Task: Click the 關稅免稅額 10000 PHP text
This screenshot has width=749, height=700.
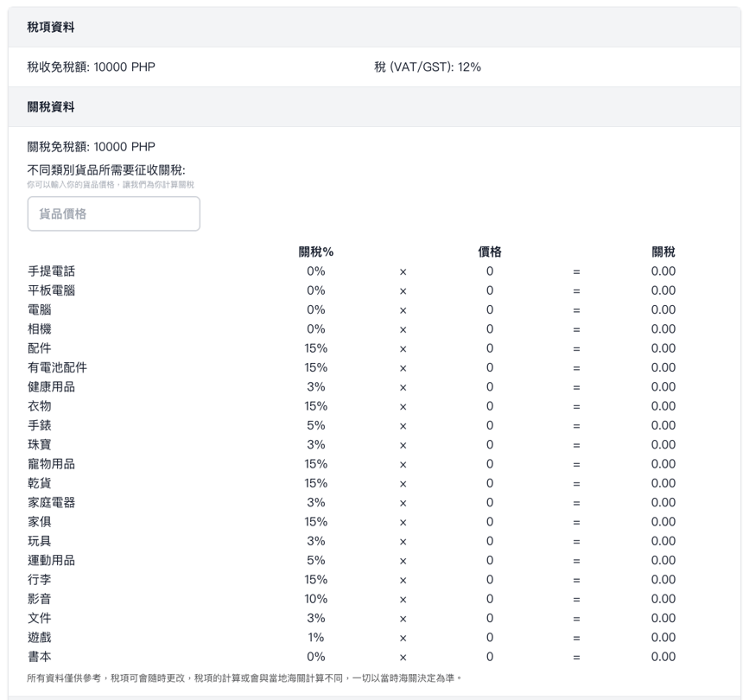Action: [x=92, y=147]
